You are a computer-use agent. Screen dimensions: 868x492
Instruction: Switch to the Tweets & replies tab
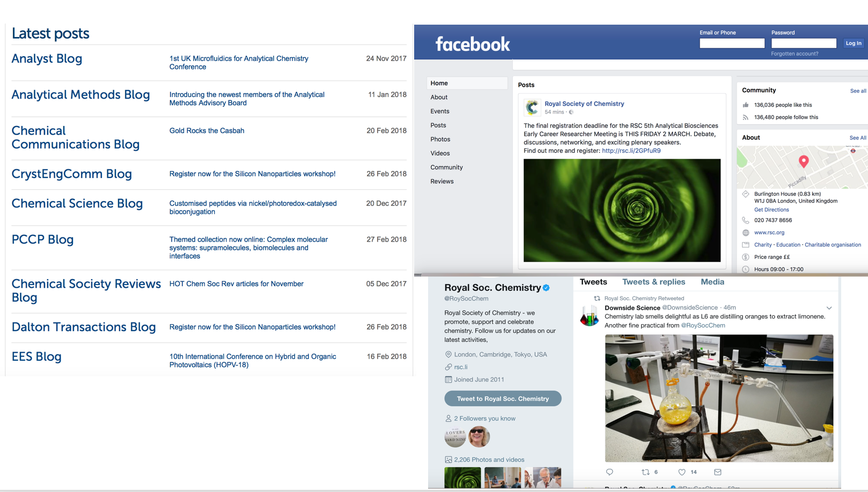point(653,281)
